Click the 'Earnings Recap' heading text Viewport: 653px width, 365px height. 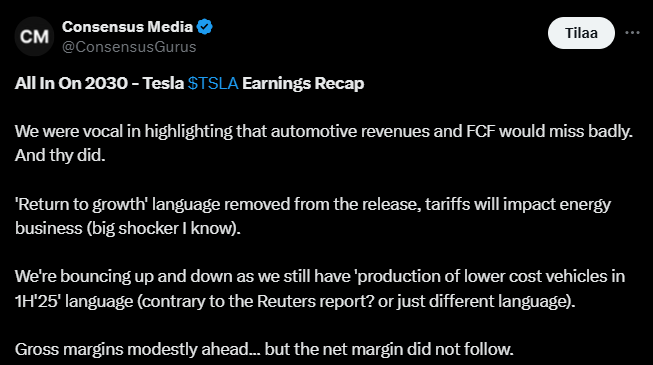coord(303,83)
